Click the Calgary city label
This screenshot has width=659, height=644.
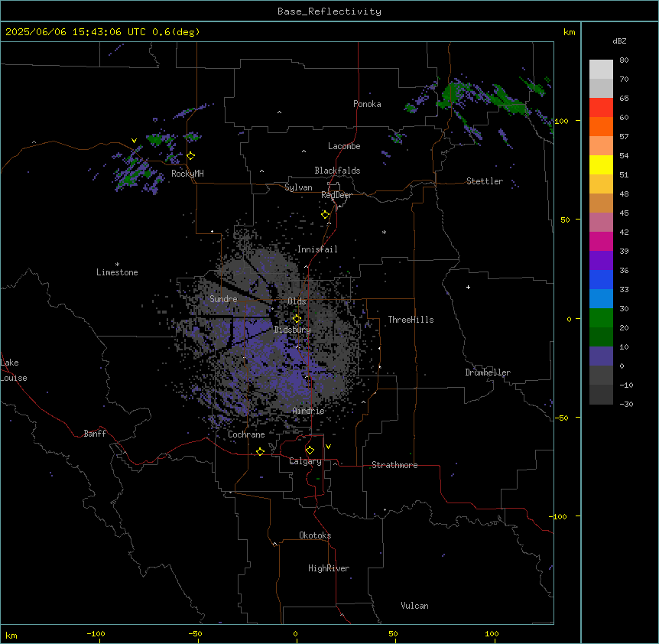point(306,461)
